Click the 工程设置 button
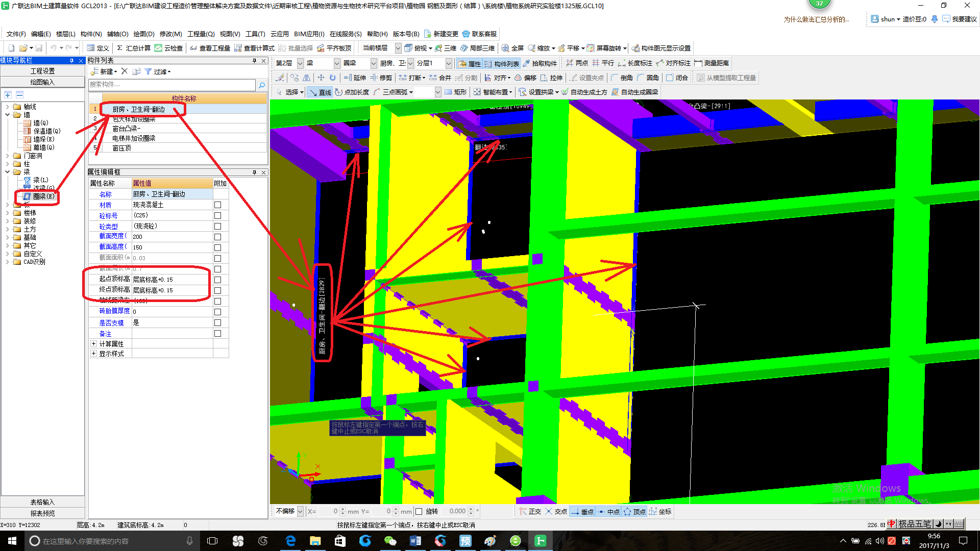 point(43,71)
